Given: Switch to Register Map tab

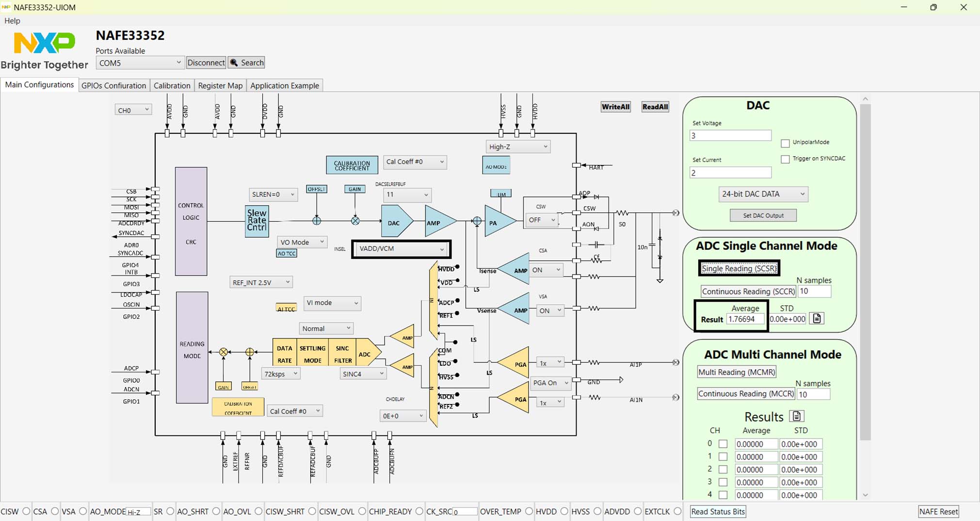Looking at the screenshot, I should [x=220, y=85].
